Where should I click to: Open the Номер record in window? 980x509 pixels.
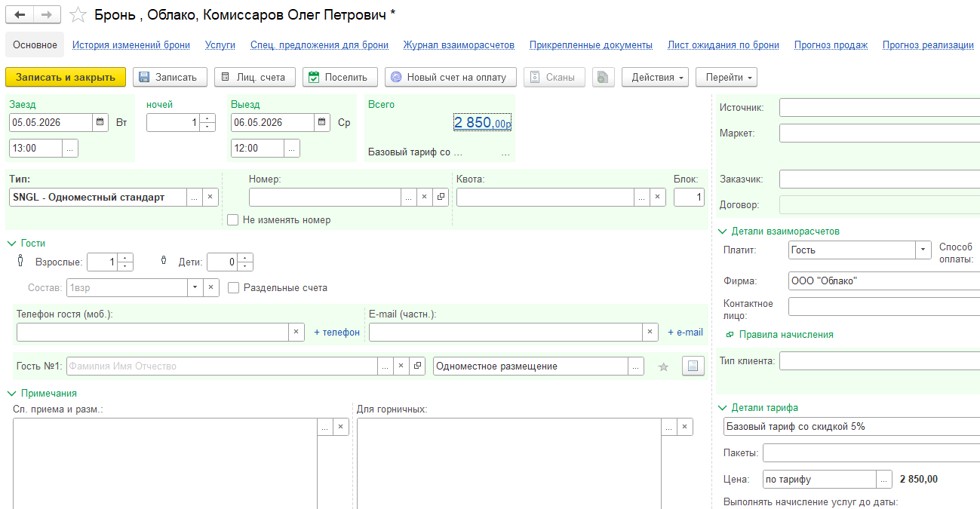tap(441, 198)
